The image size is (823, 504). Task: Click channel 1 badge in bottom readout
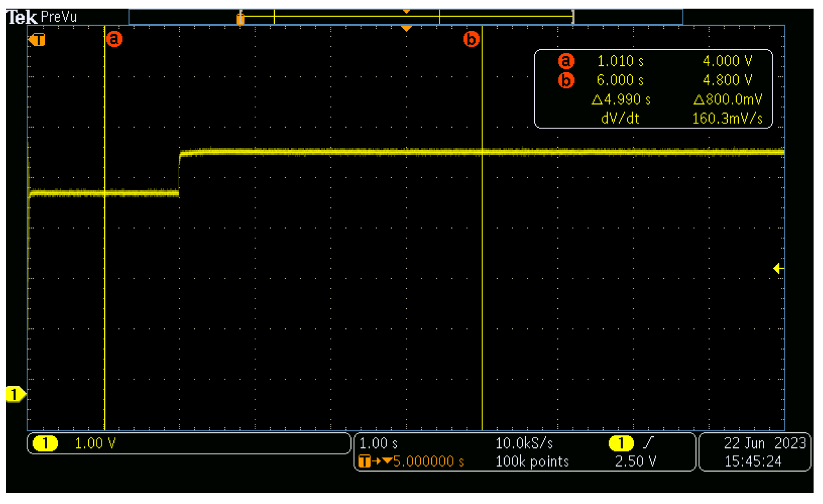(x=45, y=443)
